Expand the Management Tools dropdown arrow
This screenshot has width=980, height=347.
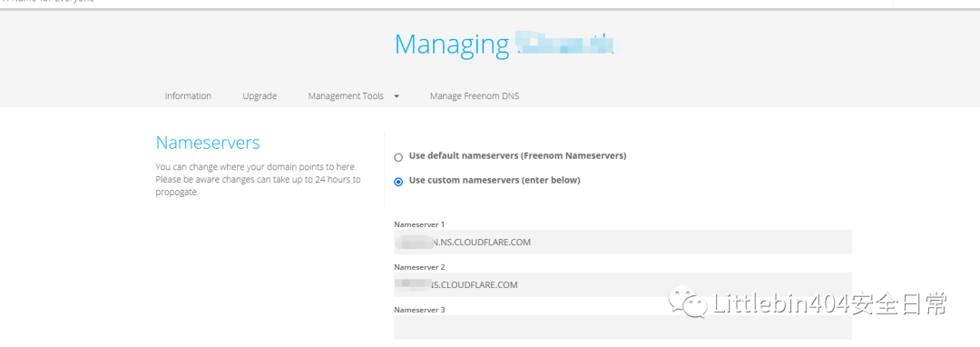pos(397,96)
